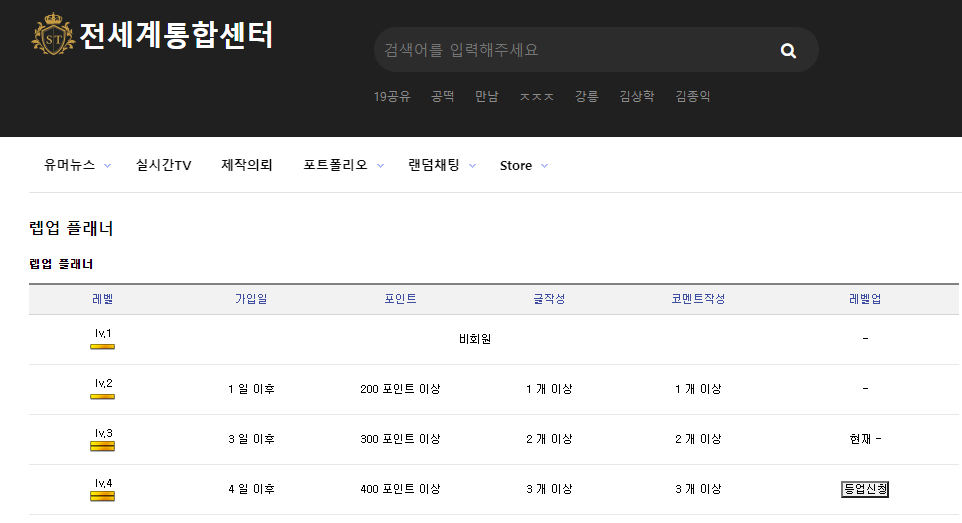This screenshot has width=962, height=523.
Task: Click the 전세계통합센터 site title
Action: pyautogui.click(x=176, y=36)
